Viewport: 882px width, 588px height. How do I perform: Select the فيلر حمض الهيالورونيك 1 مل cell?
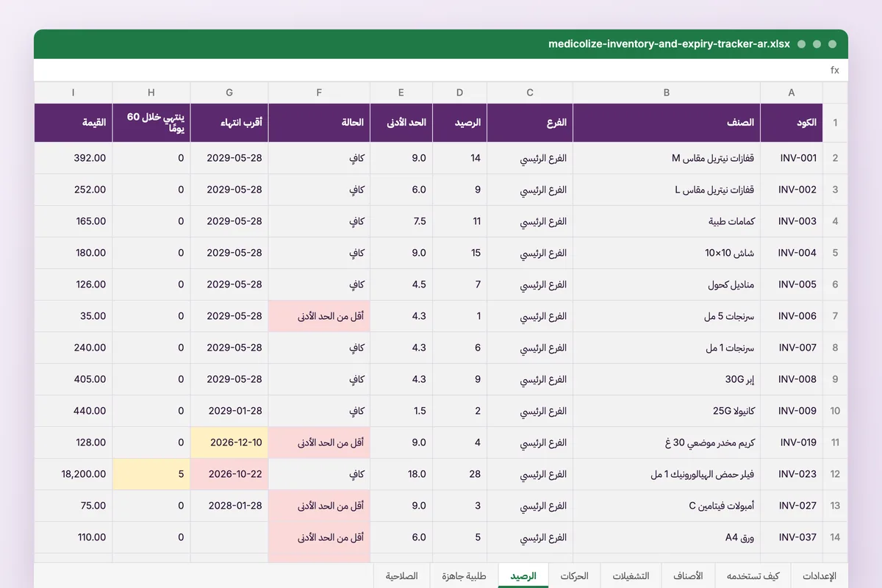coord(667,474)
